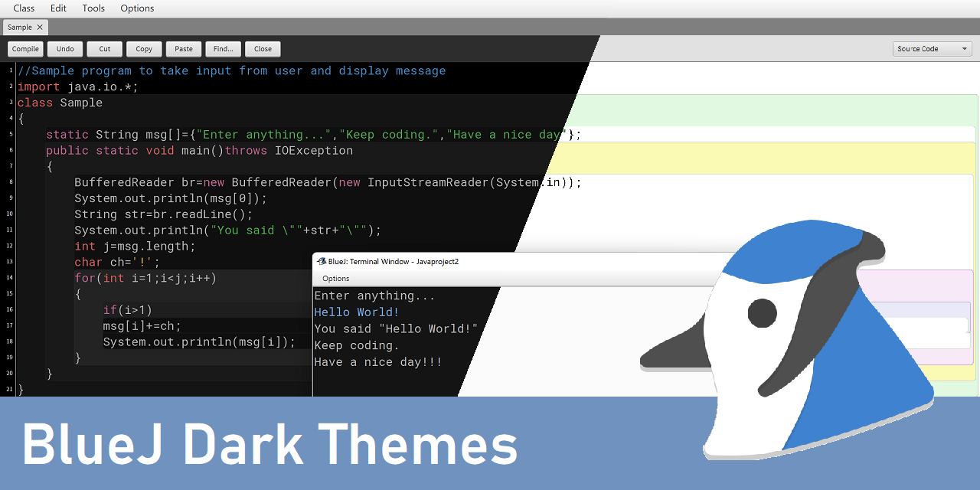
Task: Click 'Have a nice day!!!' terminal line
Action: click(378, 362)
